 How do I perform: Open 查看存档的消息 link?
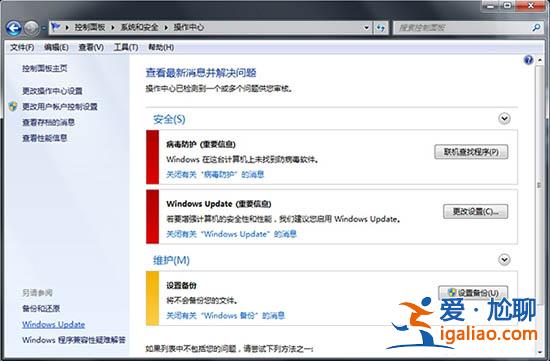[48, 122]
